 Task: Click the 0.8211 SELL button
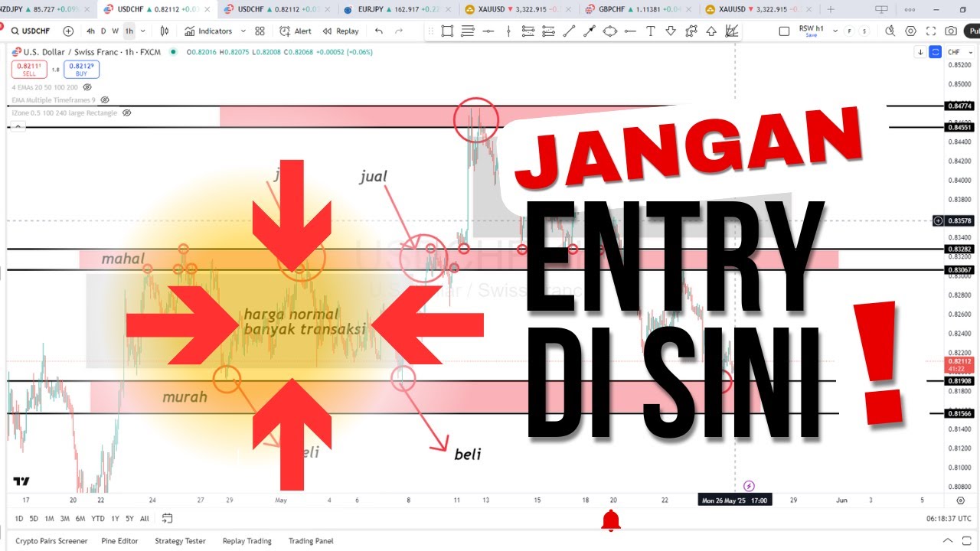(x=29, y=69)
